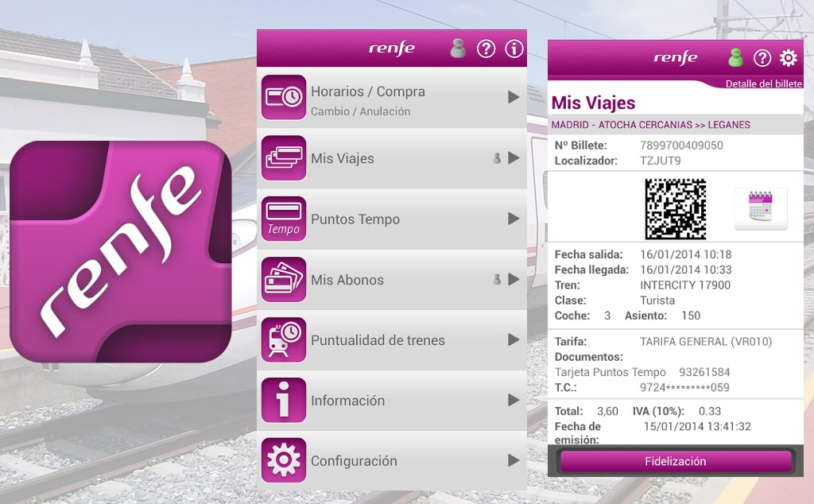Select masked card number 9724*********059
This screenshot has width=814, height=504.
click(684, 387)
